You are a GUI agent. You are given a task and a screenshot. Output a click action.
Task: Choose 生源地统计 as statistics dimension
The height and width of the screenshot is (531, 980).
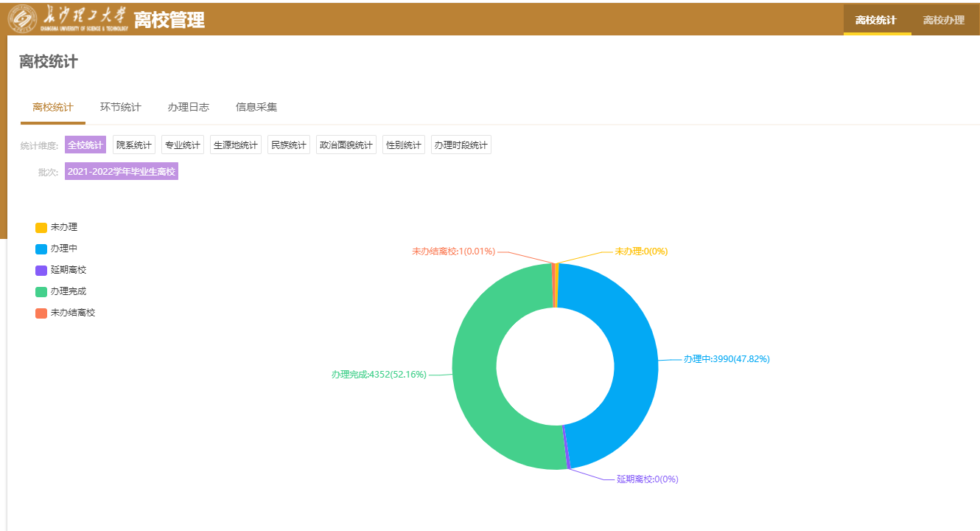click(x=235, y=145)
